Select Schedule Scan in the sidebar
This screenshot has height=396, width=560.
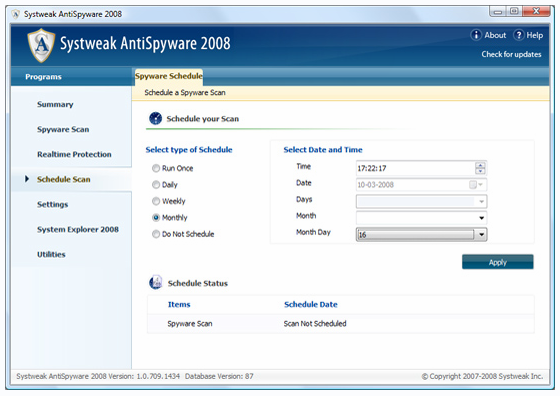coord(64,179)
